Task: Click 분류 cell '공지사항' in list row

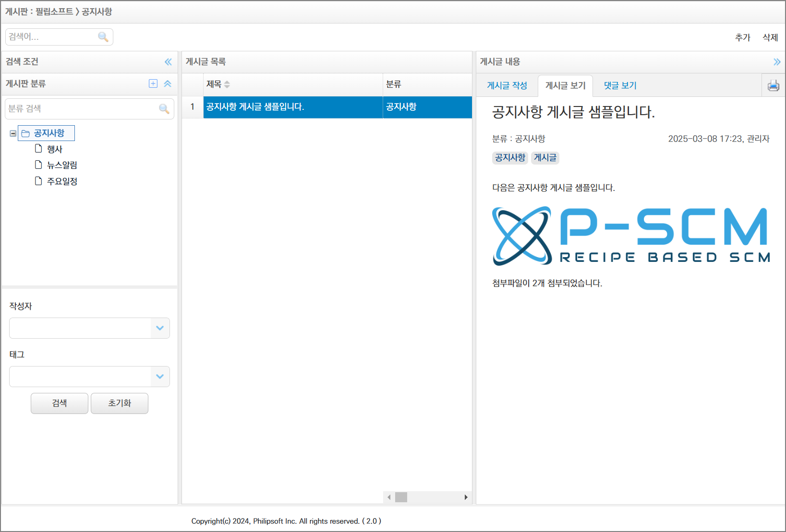Action: [427, 107]
